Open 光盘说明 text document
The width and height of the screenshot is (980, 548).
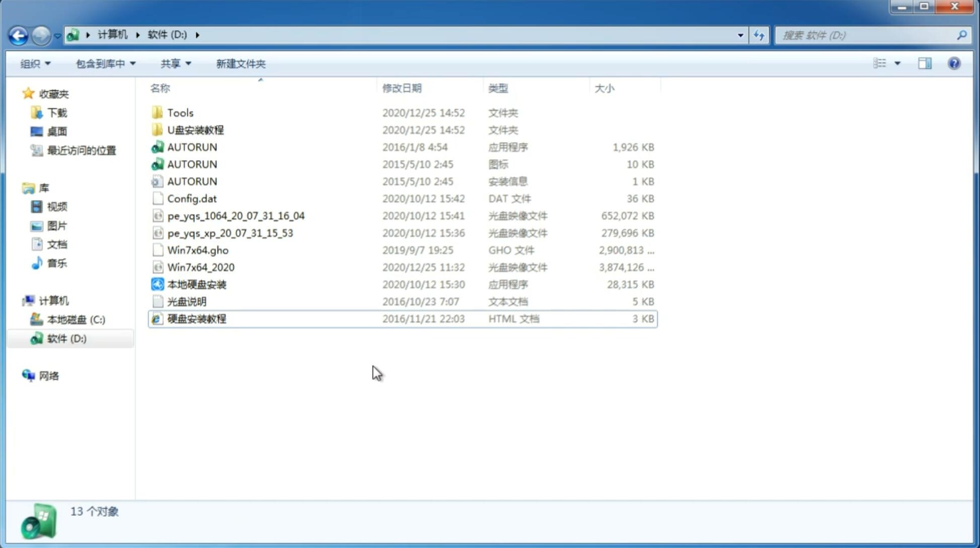coord(186,301)
